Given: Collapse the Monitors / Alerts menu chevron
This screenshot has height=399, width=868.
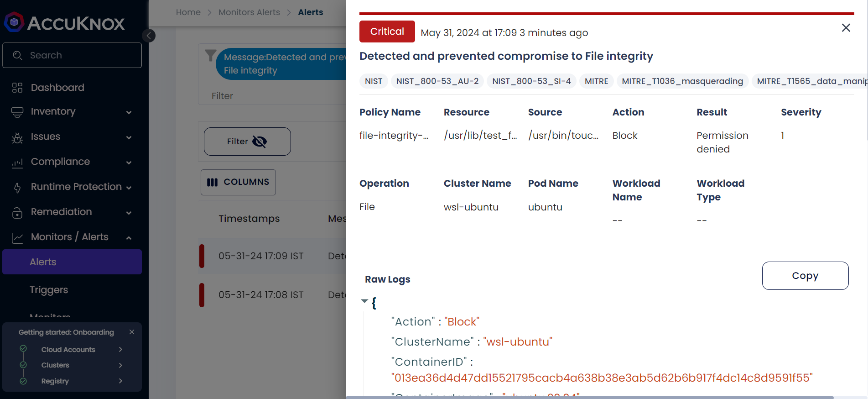Looking at the screenshot, I should point(129,238).
